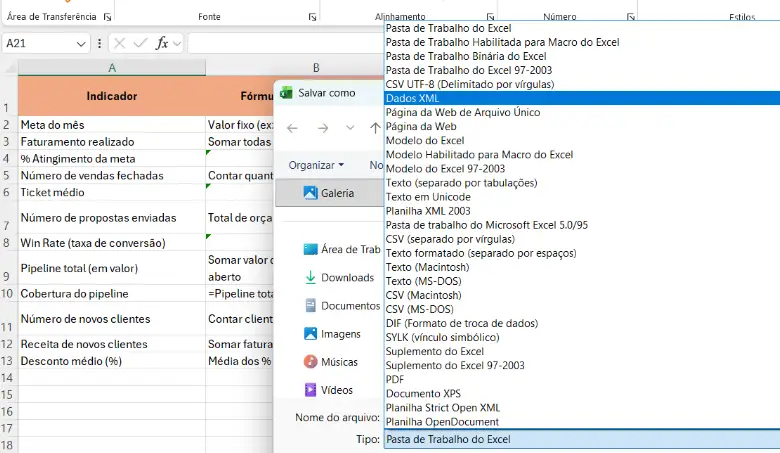Open Área de Transferência dialog launcher
The height and width of the screenshot is (453, 780).
[x=107, y=17]
